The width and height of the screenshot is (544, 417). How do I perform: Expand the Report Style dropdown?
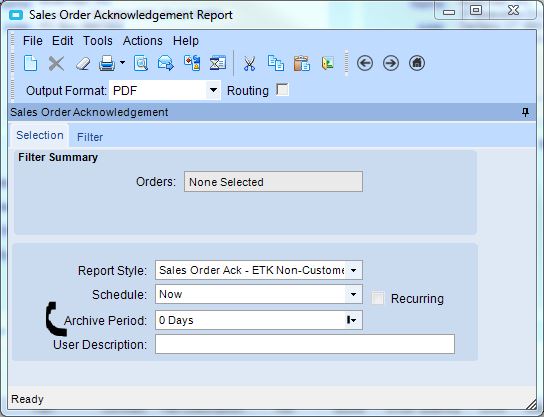click(x=353, y=270)
